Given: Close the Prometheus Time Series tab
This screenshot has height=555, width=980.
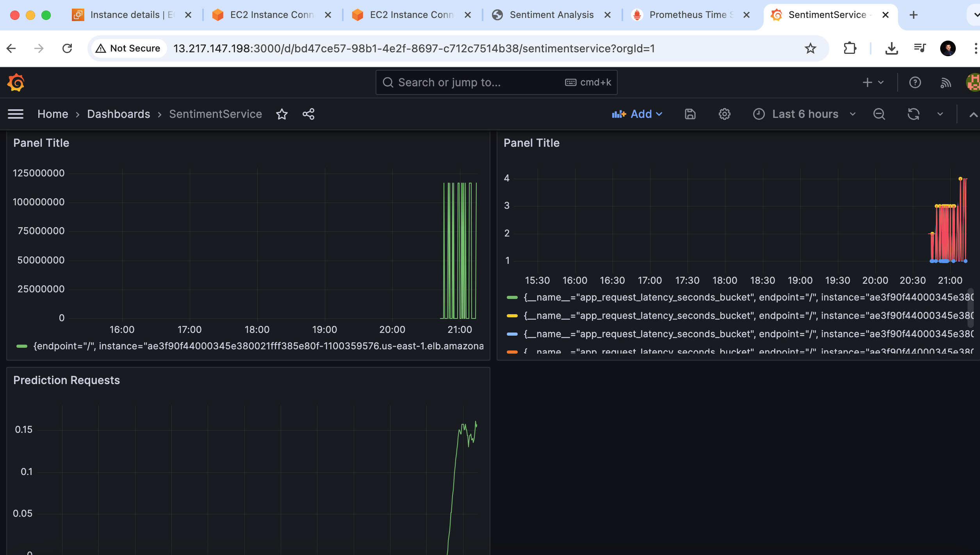Looking at the screenshot, I should pyautogui.click(x=747, y=15).
